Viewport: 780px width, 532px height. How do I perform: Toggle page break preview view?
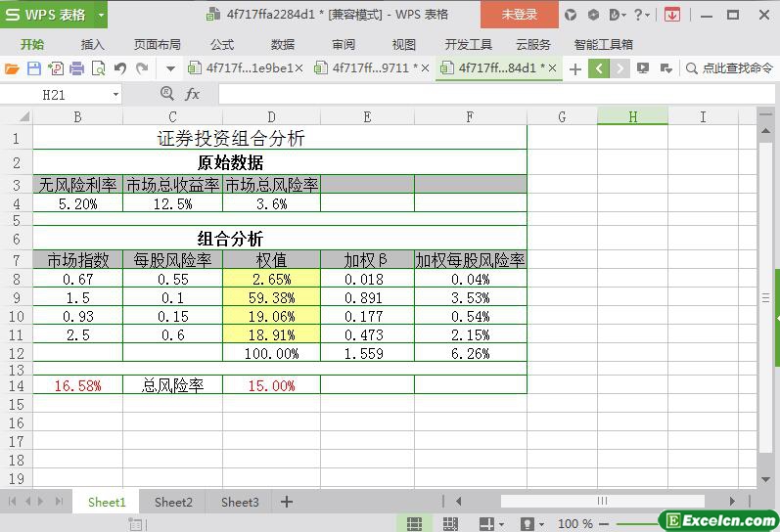click(450, 524)
